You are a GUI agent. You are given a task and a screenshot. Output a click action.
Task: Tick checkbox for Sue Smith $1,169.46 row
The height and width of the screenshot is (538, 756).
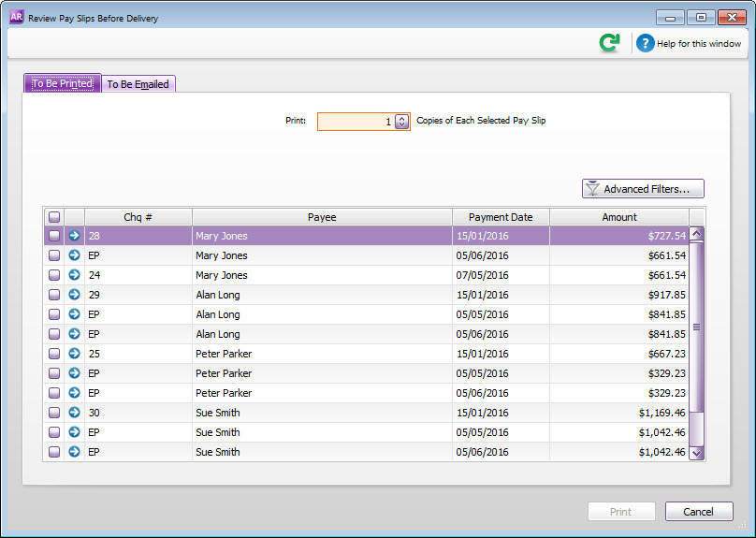point(54,413)
